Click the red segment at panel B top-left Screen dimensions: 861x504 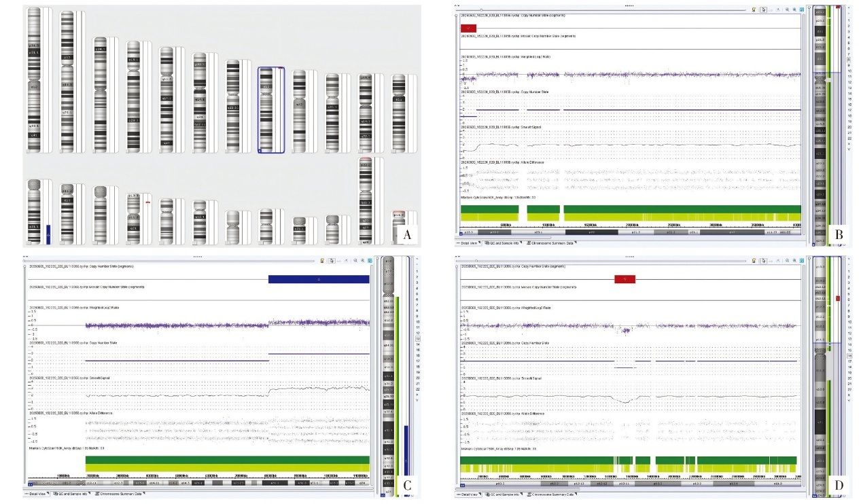pyautogui.click(x=468, y=27)
